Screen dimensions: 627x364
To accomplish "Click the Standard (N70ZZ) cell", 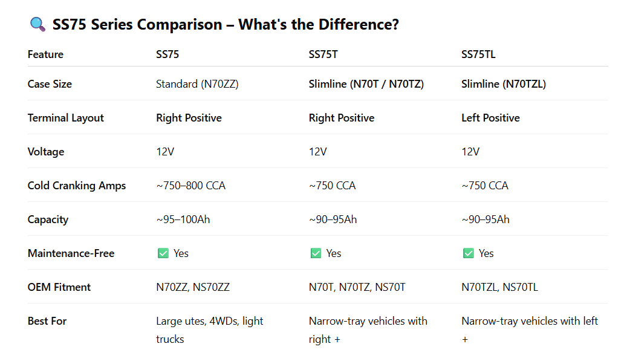I will tap(197, 84).
